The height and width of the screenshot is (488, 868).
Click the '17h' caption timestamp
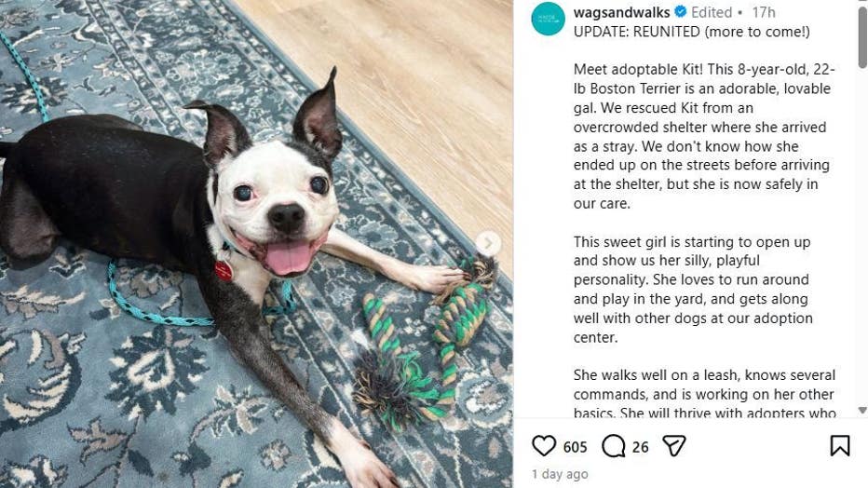point(764,12)
